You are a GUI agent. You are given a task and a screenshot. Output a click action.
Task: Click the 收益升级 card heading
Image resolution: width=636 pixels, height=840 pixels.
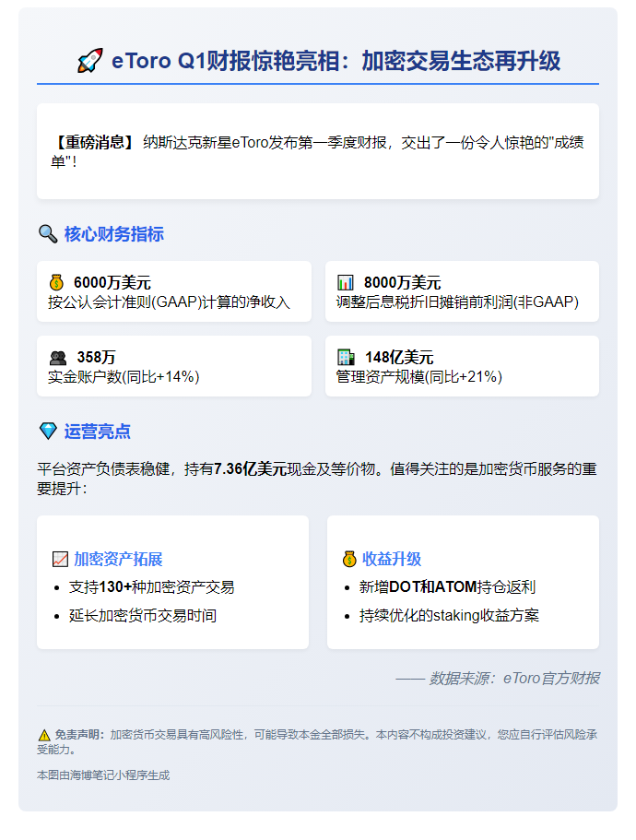pos(392,559)
